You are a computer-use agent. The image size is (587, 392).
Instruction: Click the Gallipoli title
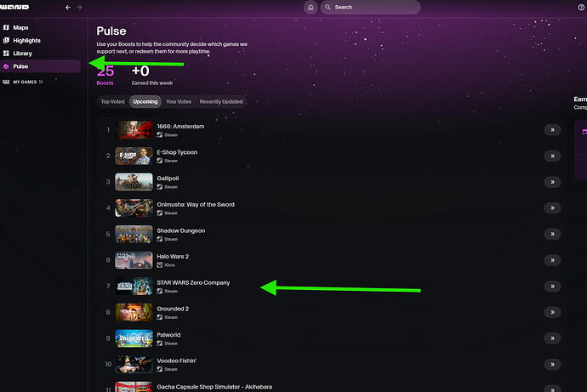(168, 179)
